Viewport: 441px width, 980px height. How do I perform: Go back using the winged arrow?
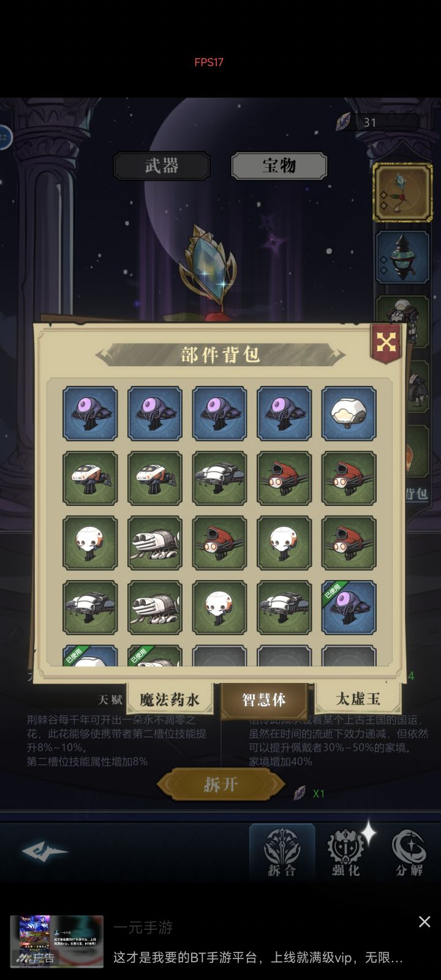coord(45,851)
